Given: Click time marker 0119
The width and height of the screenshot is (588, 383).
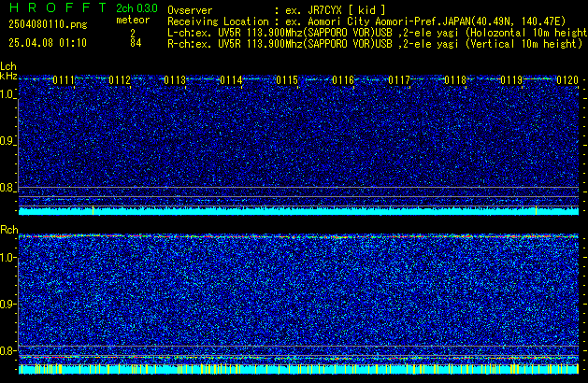Looking at the screenshot, I should pyautogui.click(x=511, y=80).
